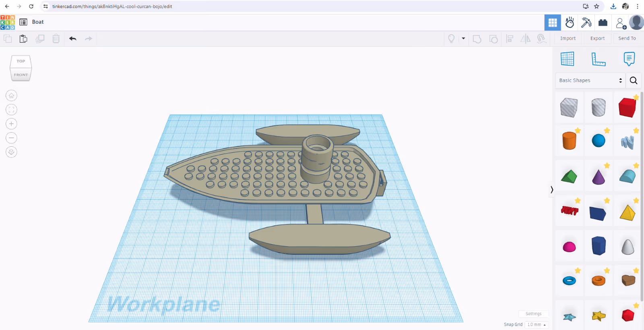Click the Fit all in view button
The image size is (644, 330).
(11, 110)
